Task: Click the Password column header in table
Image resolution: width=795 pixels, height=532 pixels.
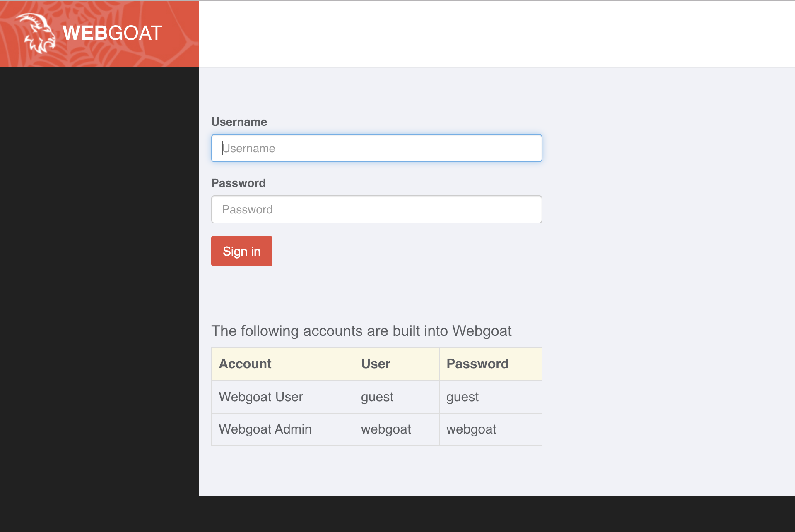Action: tap(491, 364)
